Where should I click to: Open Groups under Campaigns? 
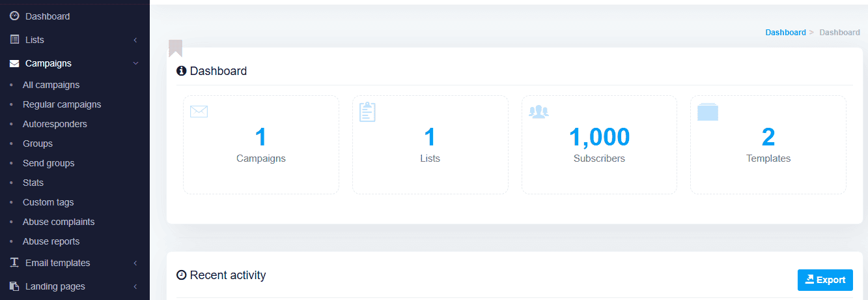38,143
